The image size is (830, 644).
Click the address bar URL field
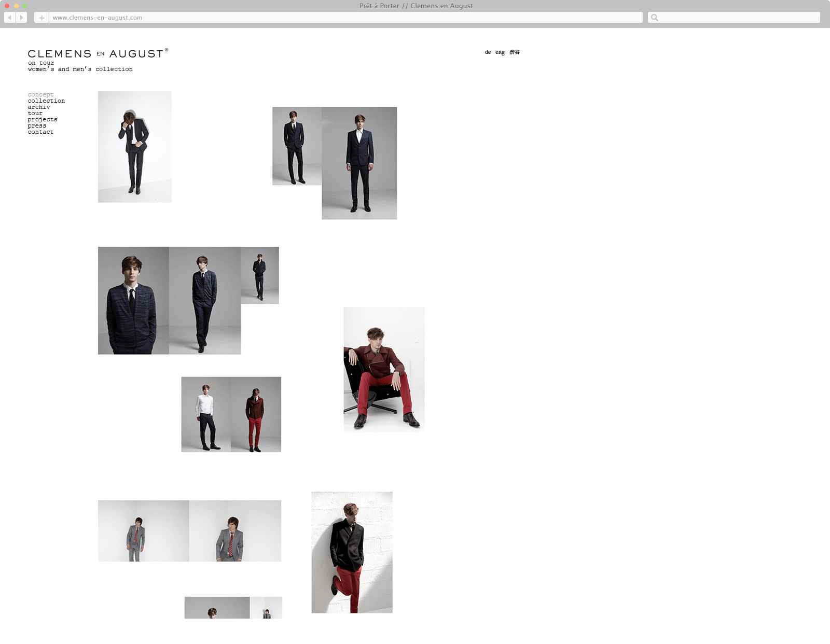345,18
